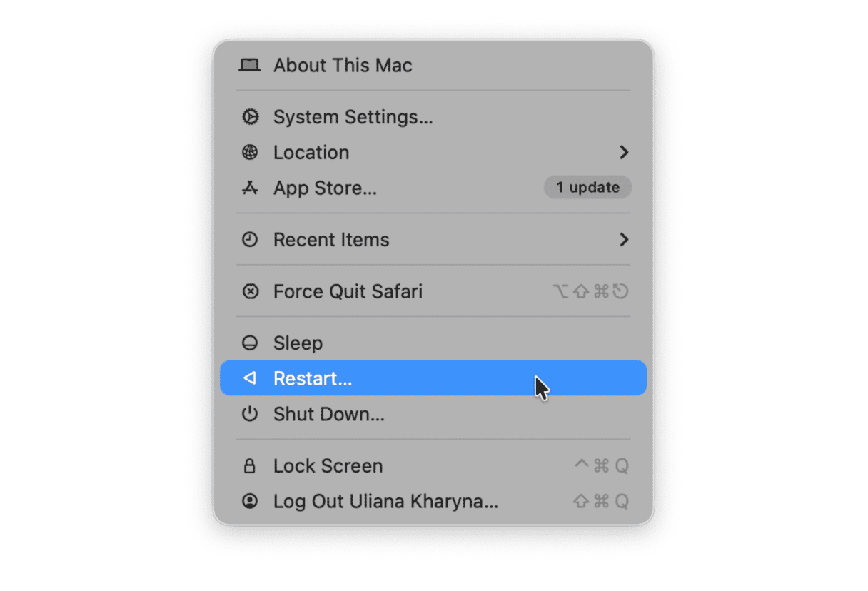Select About This Mac
Viewport: 868px width, 591px height.
342,65
